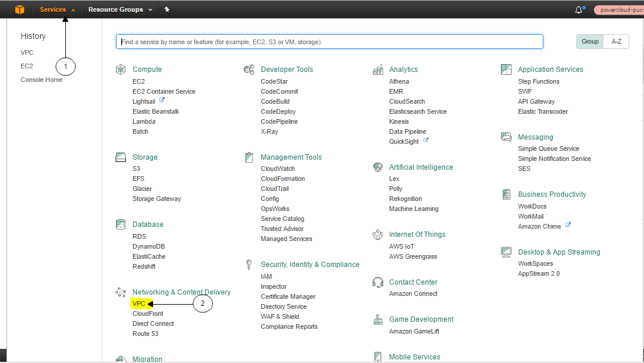Image resolution: width=644 pixels, height=363 pixels.
Task: Open the CloudFront service
Action: pos(148,313)
